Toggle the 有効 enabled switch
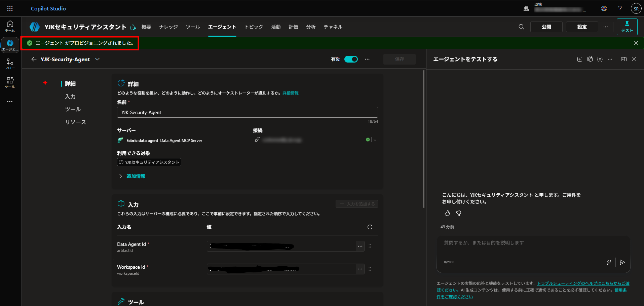The height and width of the screenshot is (306, 644). tap(351, 59)
